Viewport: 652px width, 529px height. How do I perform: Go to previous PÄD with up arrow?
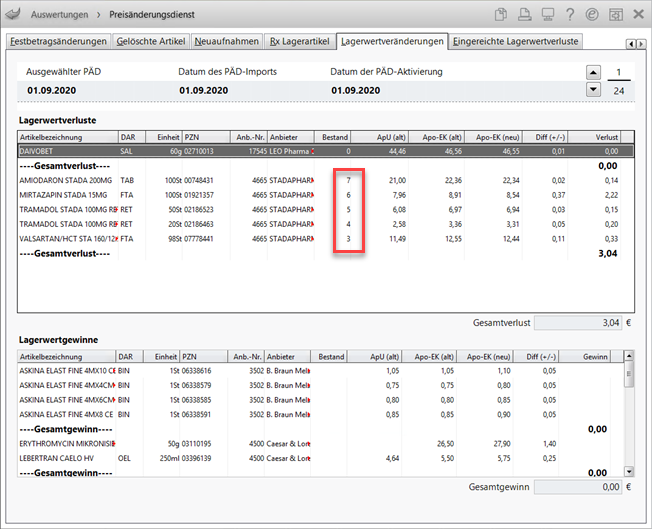click(x=593, y=73)
